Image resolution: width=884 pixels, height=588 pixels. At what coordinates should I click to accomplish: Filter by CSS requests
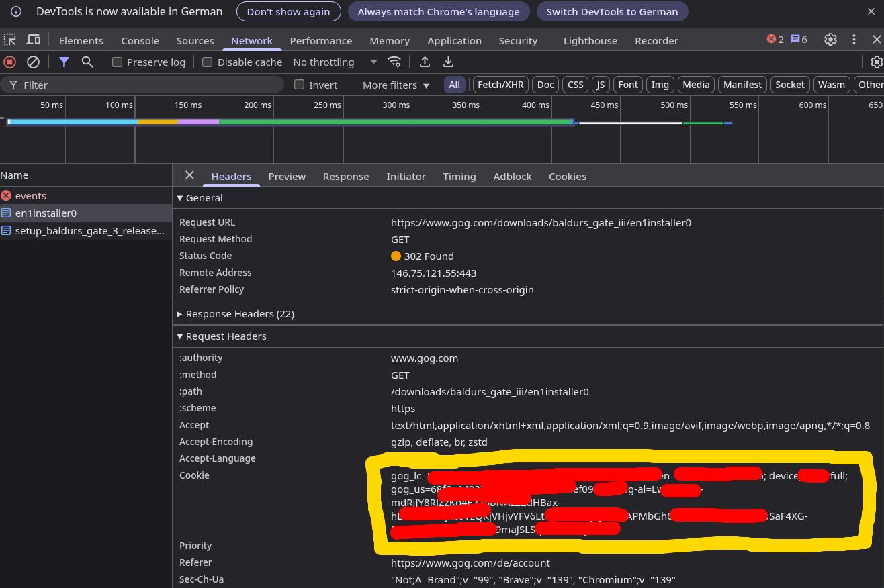click(576, 85)
